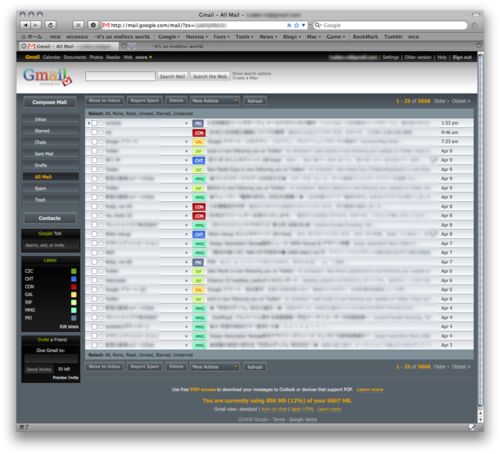Open Contacts from sidebar

pyautogui.click(x=50, y=218)
